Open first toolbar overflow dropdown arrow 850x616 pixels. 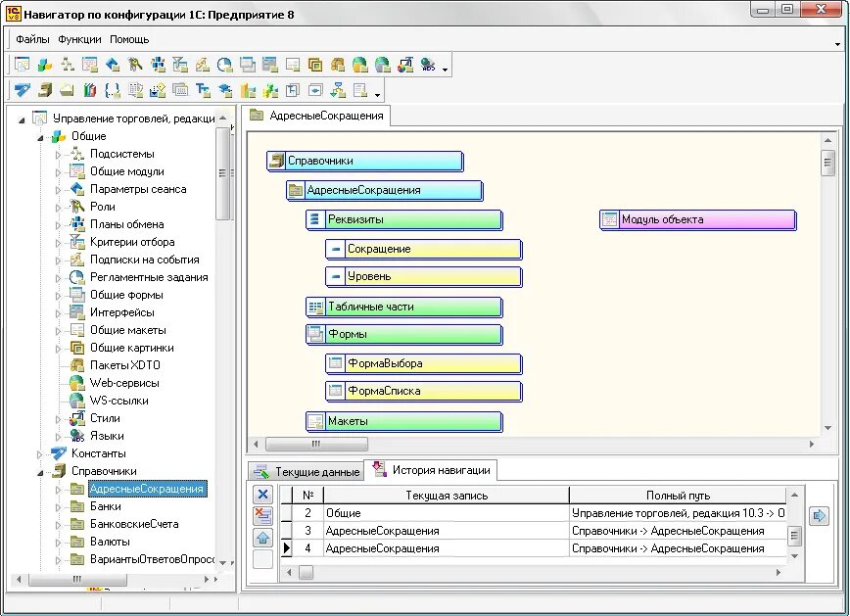coord(445,70)
